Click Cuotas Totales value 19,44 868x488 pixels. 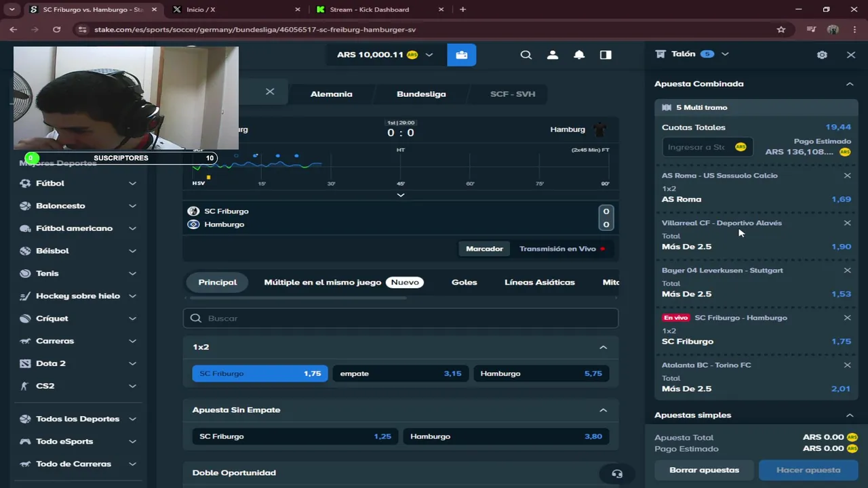838,127
